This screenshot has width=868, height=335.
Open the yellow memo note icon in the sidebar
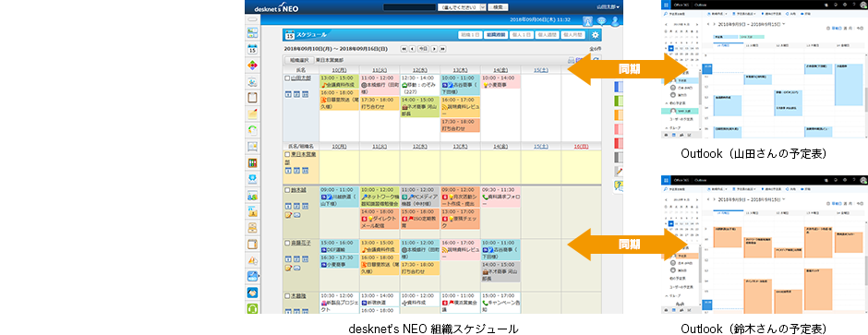pyautogui.click(x=252, y=114)
